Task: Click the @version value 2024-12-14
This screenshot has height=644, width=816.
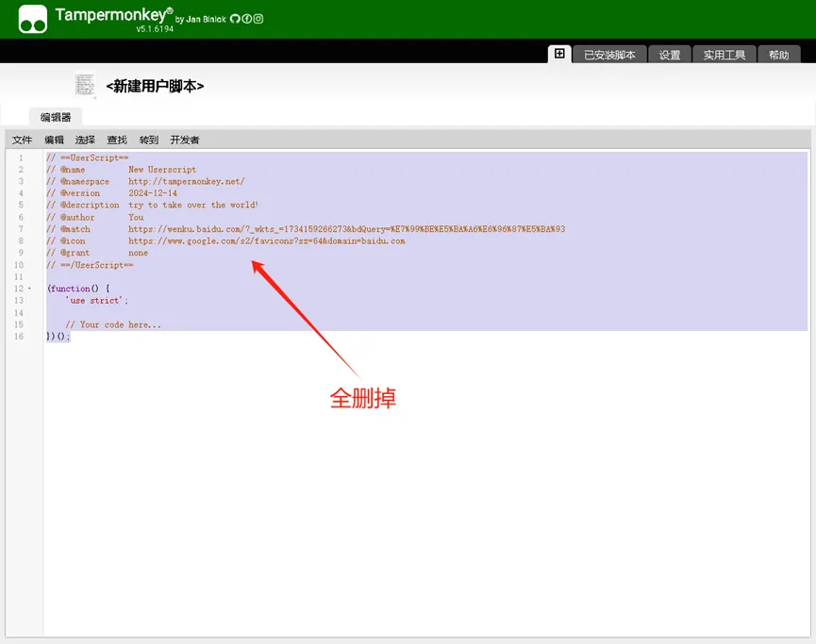Action: [153, 193]
